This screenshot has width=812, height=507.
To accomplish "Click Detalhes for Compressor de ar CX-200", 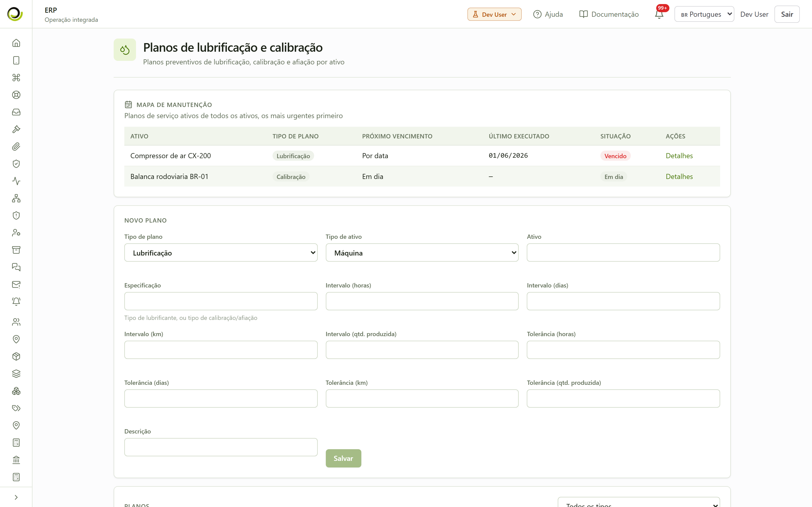I will (x=679, y=156).
